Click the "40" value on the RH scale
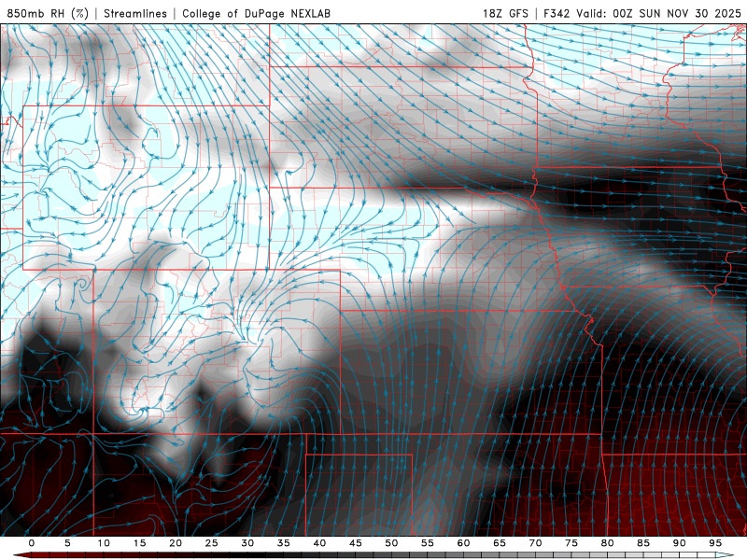 point(319,543)
